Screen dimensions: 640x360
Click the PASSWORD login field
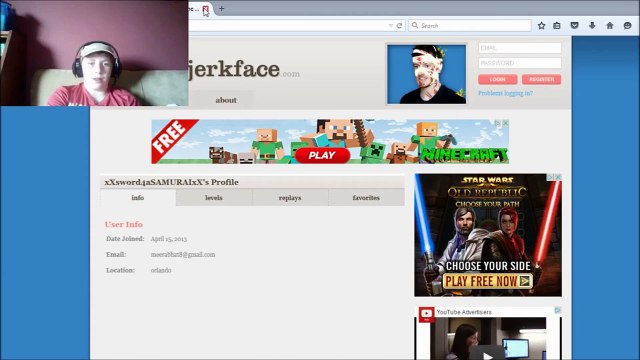point(520,63)
